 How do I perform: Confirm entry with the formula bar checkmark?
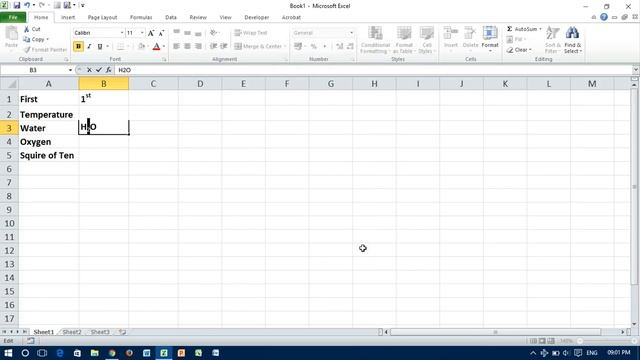coord(99,70)
